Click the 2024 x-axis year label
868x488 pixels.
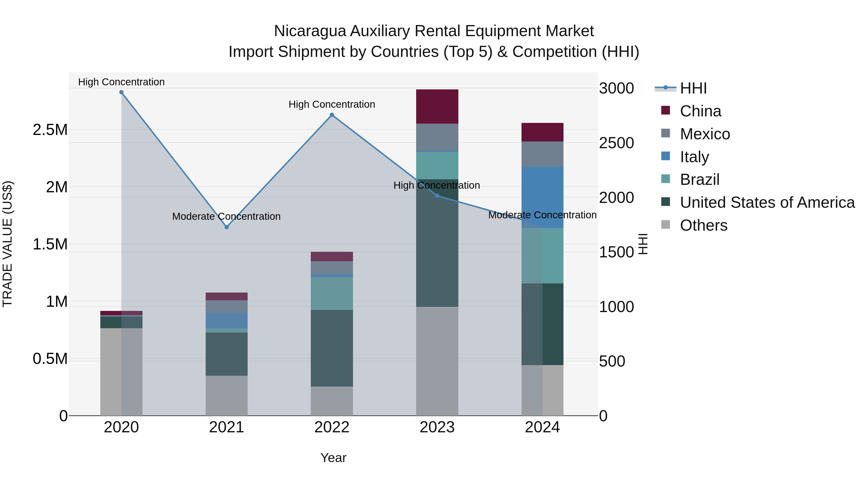[542, 427]
